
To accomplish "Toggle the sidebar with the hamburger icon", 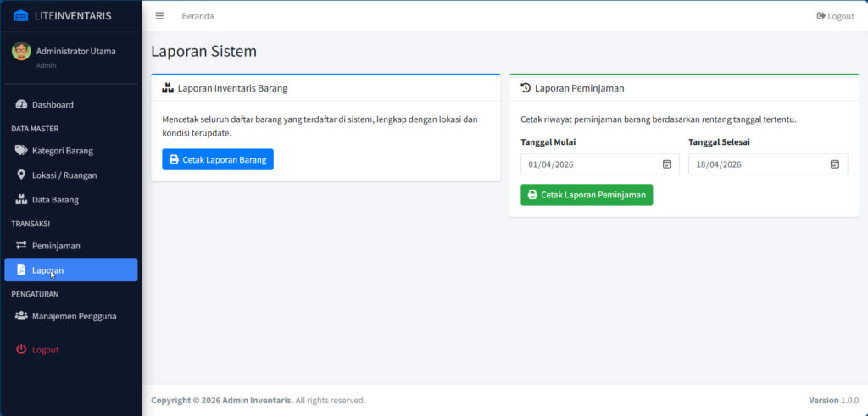I will (x=159, y=16).
